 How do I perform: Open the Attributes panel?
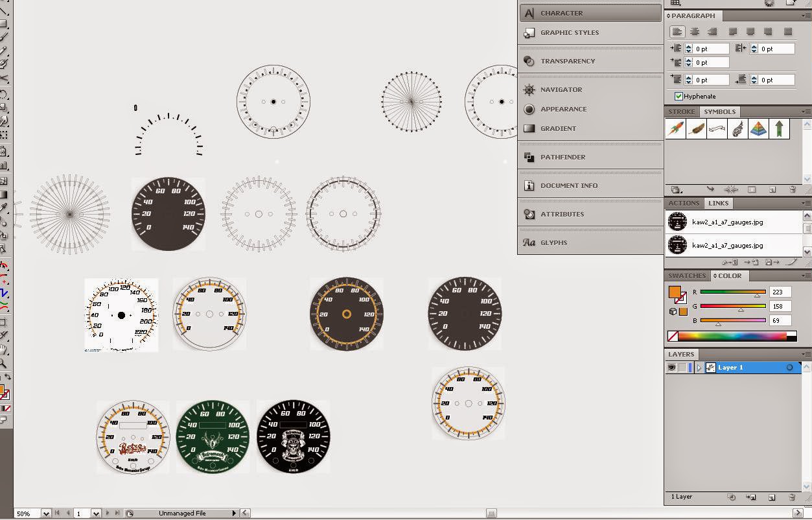click(x=590, y=214)
